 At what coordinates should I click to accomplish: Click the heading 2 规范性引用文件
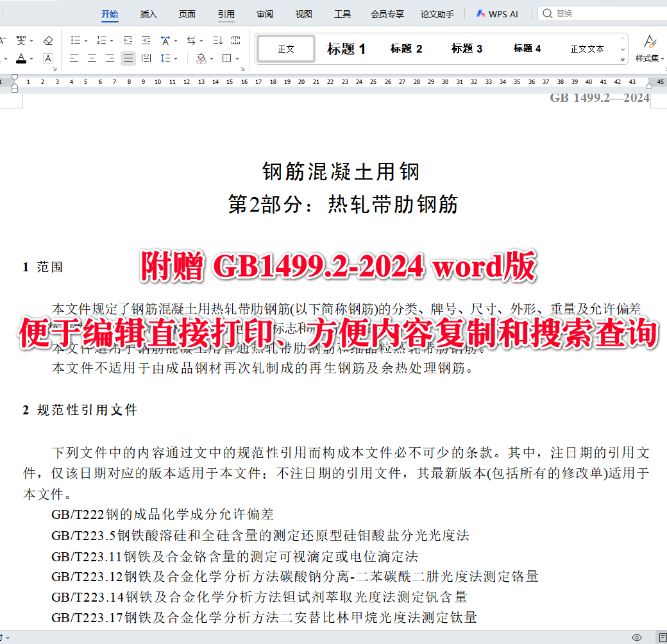(x=80, y=410)
